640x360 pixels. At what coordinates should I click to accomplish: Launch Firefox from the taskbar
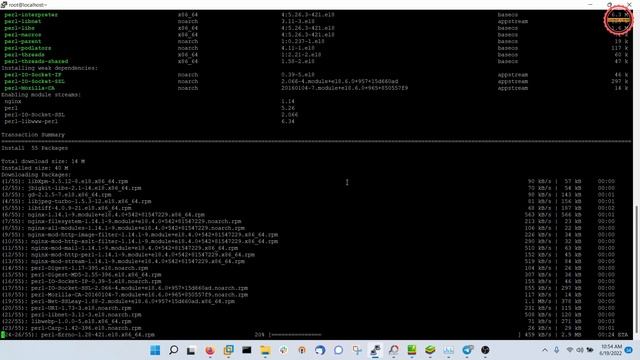[x=210, y=350]
